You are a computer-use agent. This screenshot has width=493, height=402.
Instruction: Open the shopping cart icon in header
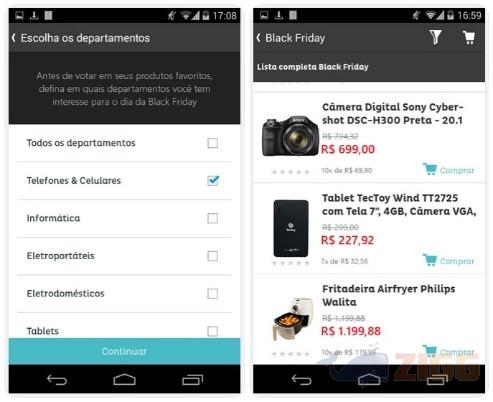pos(469,37)
